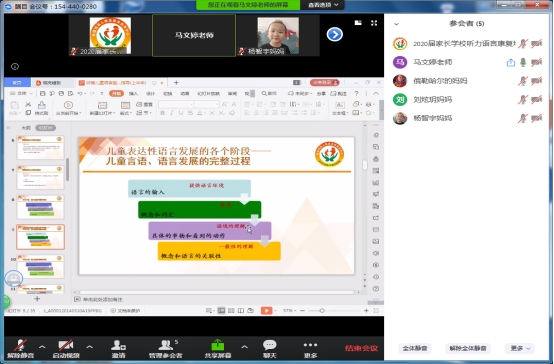Show next video thumbnails with blue arrow
The image size is (554, 364).
(335, 34)
